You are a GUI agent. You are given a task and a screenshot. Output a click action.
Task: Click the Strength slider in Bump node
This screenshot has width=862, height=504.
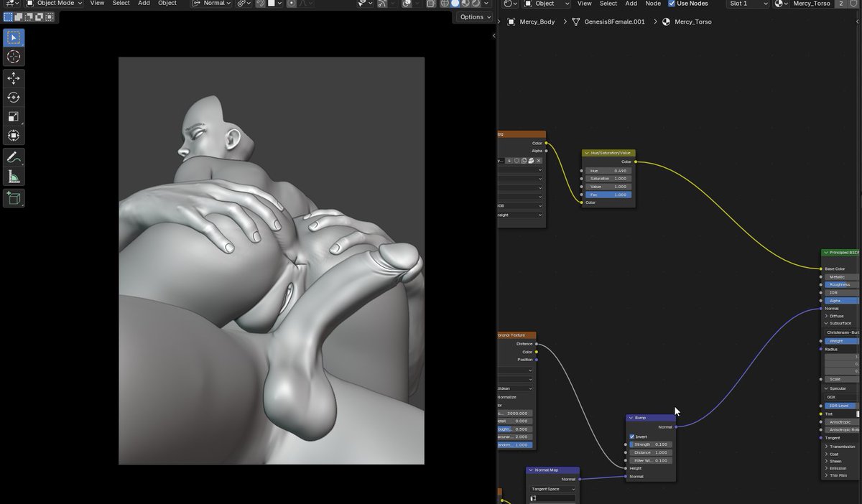pos(651,444)
